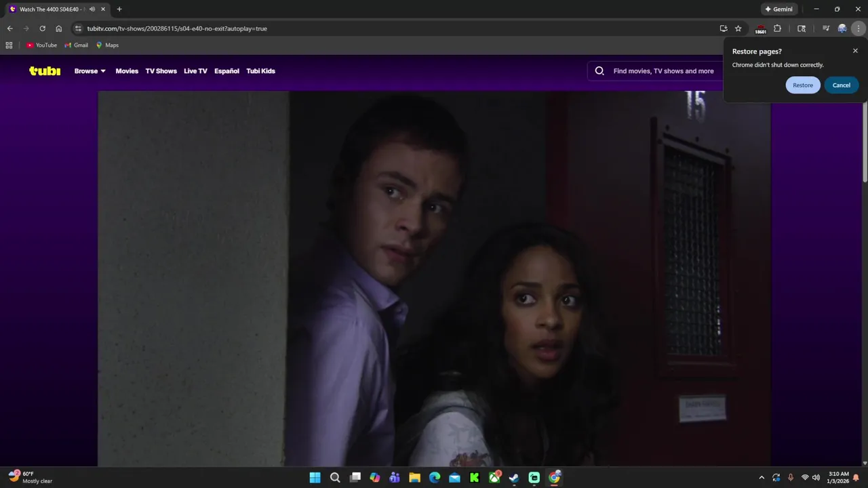Open the Mail app on taskbar
Image resolution: width=868 pixels, height=488 pixels.
point(454,478)
